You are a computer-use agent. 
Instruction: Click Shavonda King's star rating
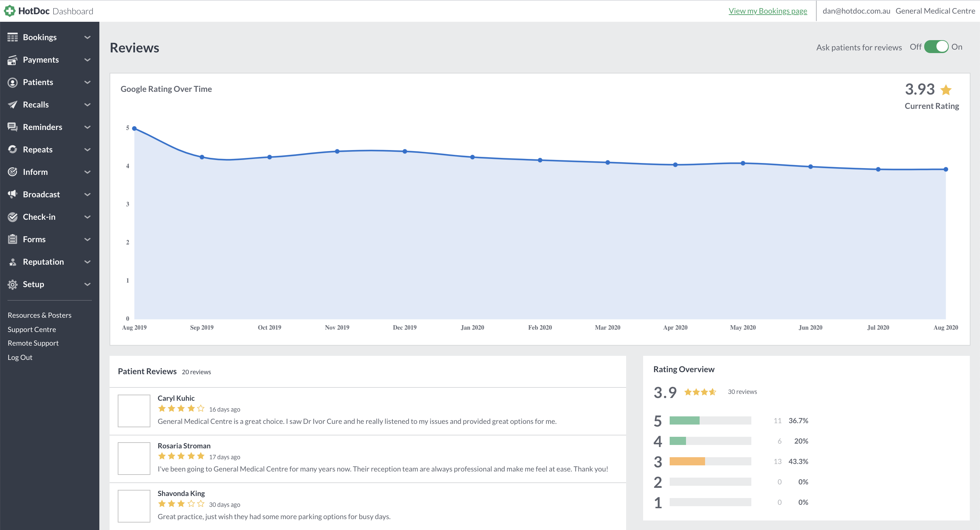(181, 504)
